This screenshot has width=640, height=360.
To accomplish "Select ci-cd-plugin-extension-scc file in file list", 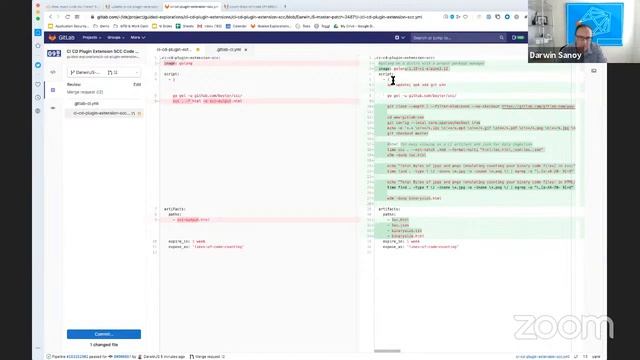I will (104, 113).
